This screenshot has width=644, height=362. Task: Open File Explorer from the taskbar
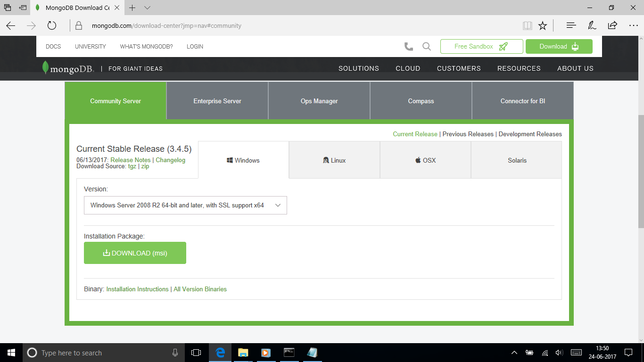coord(243,353)
